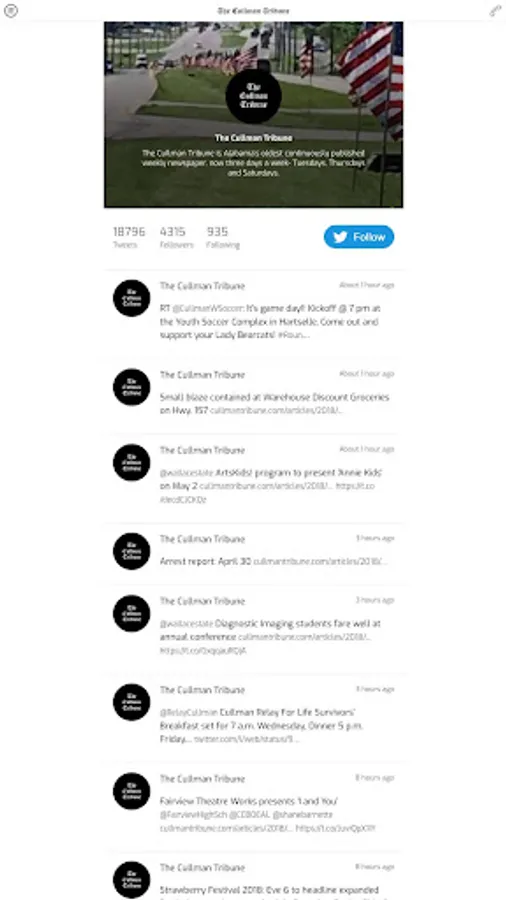The height and width of the screenshot is (900, 506).
Task: Tap the avatar beside the Diagnostic Imaging tweet
Action: [131, 614]
